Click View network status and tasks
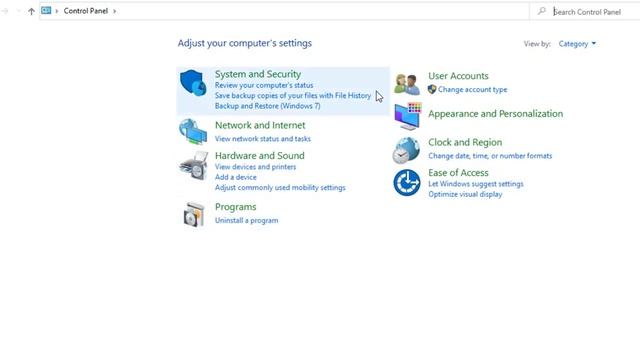Image resolution: width=640 pixels, height=360 pixels. click(x=262, y=139)
